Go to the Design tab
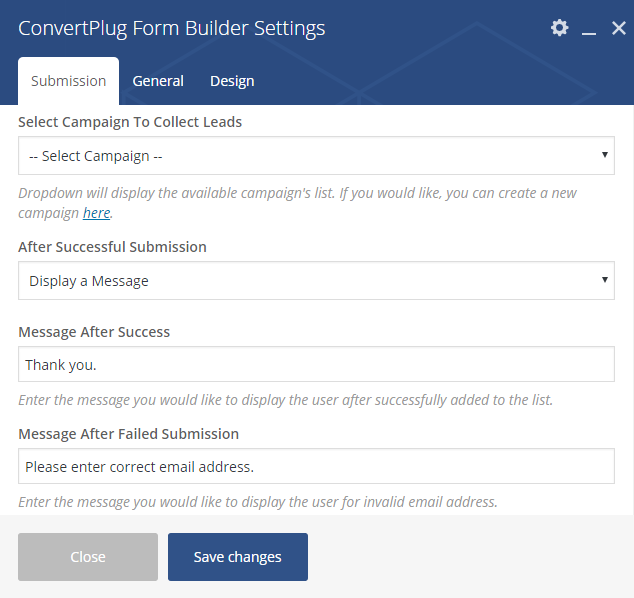This screenshot has width=634, height=598. [232, 81]
